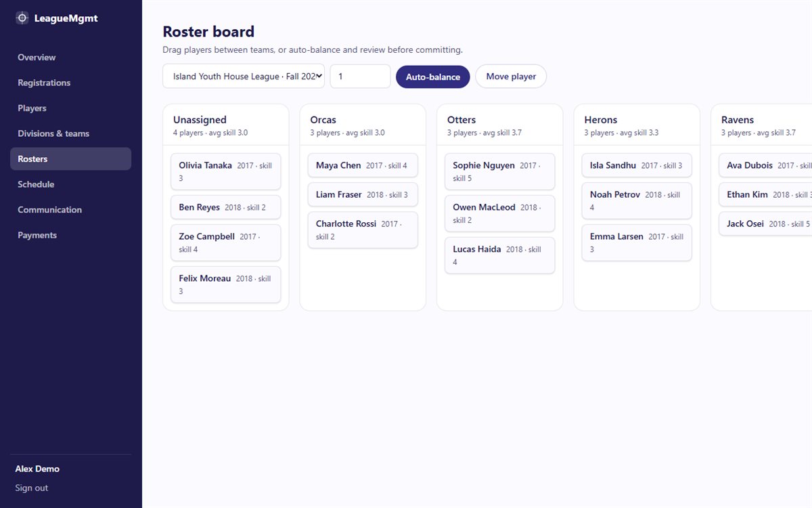This screenshot has width=812, height=508.
Task: Open the Schedule page
Action: point(70,184)
